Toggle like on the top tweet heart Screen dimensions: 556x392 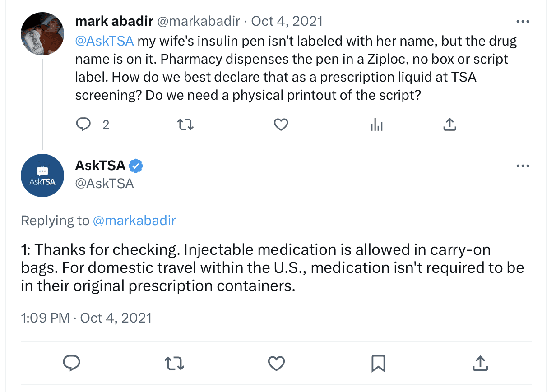(x=281, y=124)
